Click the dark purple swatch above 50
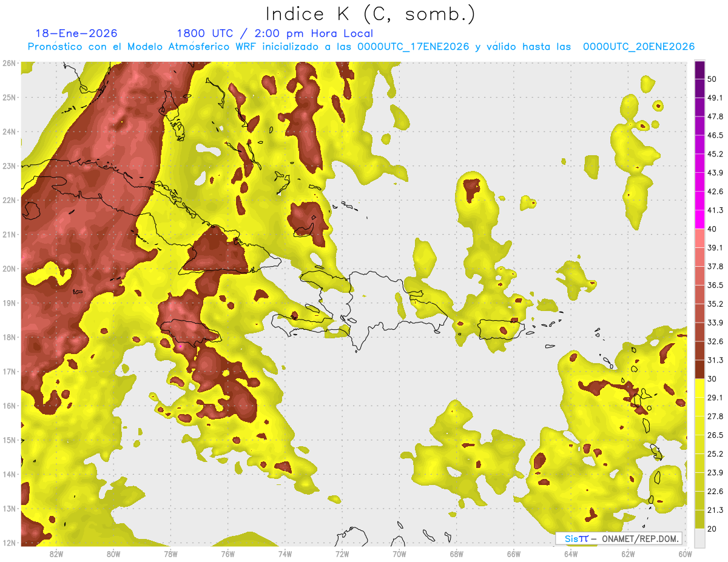 (x=699, y=70)
